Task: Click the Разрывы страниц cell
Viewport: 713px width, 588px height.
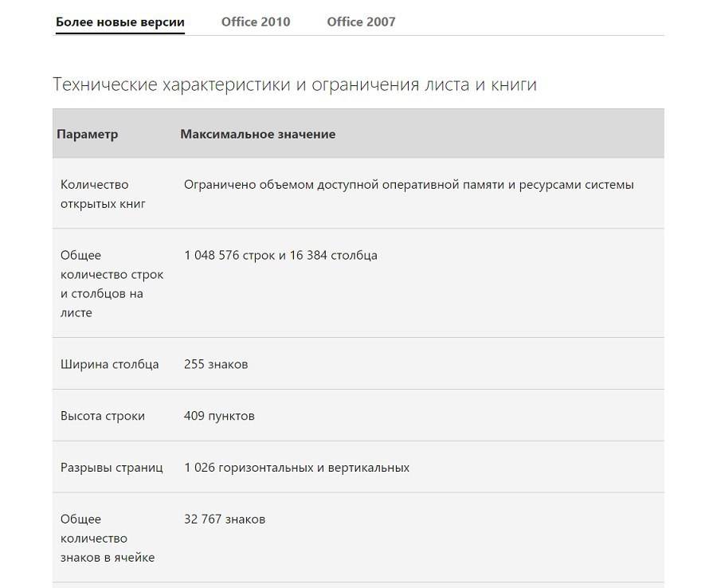Action: click(112, 468)
